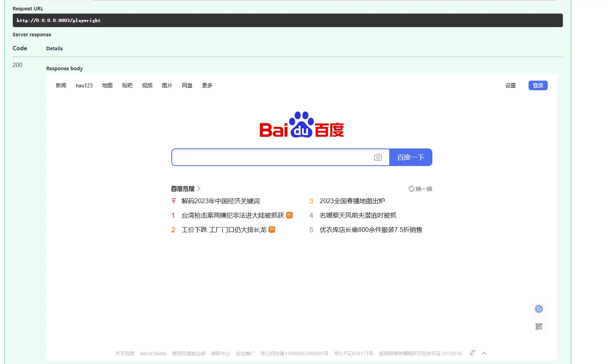Screen dimensions: 608x364
Task: Click 换一换 to refresh hot searches
Action: click(x=424, y=189)
